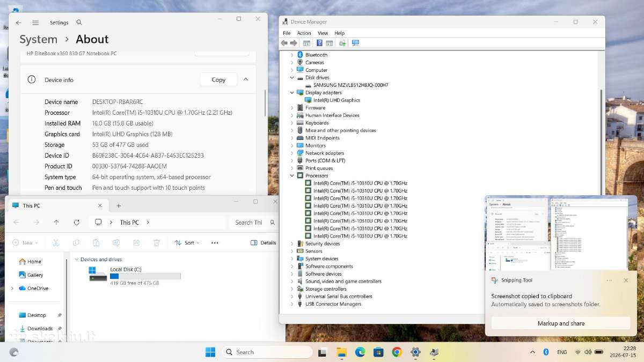Open the New dropdown in File Explorer
The height and width of the screenshot is (362, 644).
(x=25, y=243)
